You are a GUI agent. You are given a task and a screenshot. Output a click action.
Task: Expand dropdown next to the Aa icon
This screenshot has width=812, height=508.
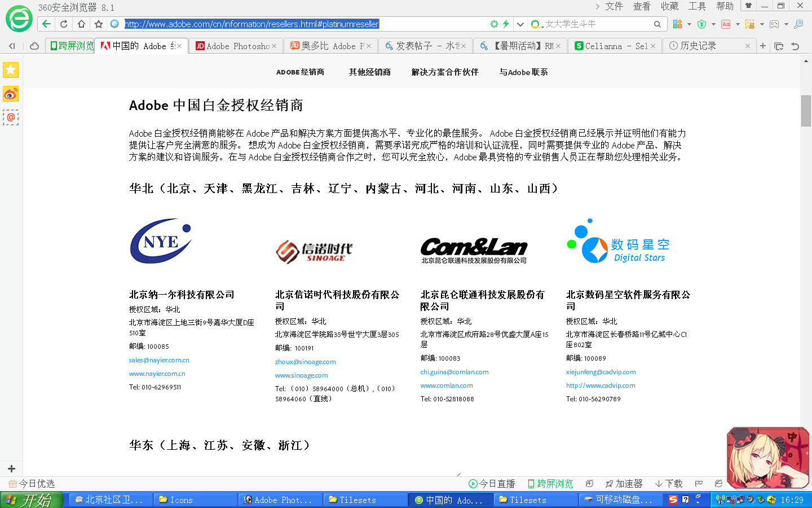coord(738,24)
